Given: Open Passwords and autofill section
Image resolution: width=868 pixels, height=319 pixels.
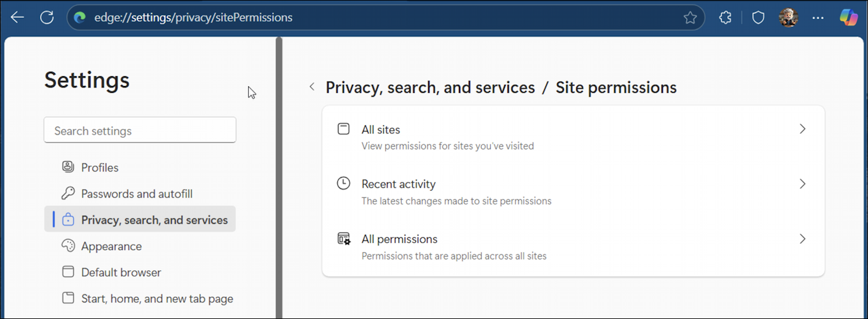Looking at the screenshot, I should 140,194.
